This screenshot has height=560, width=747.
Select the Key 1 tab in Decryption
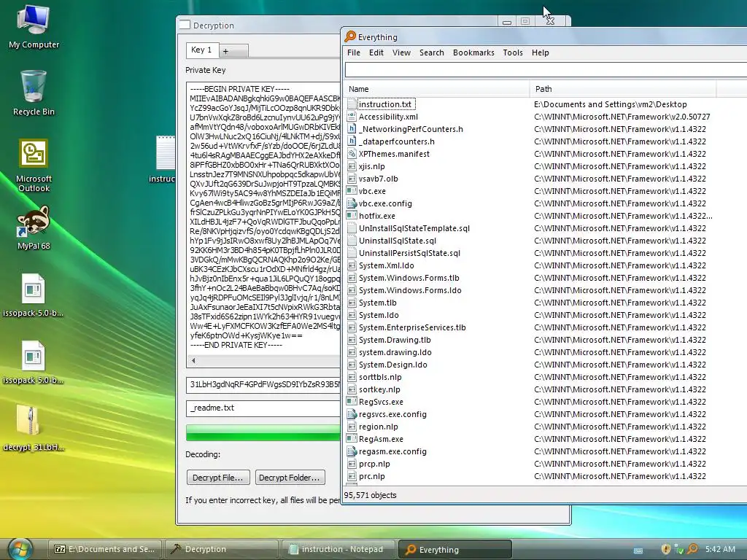tap(202, 50)
